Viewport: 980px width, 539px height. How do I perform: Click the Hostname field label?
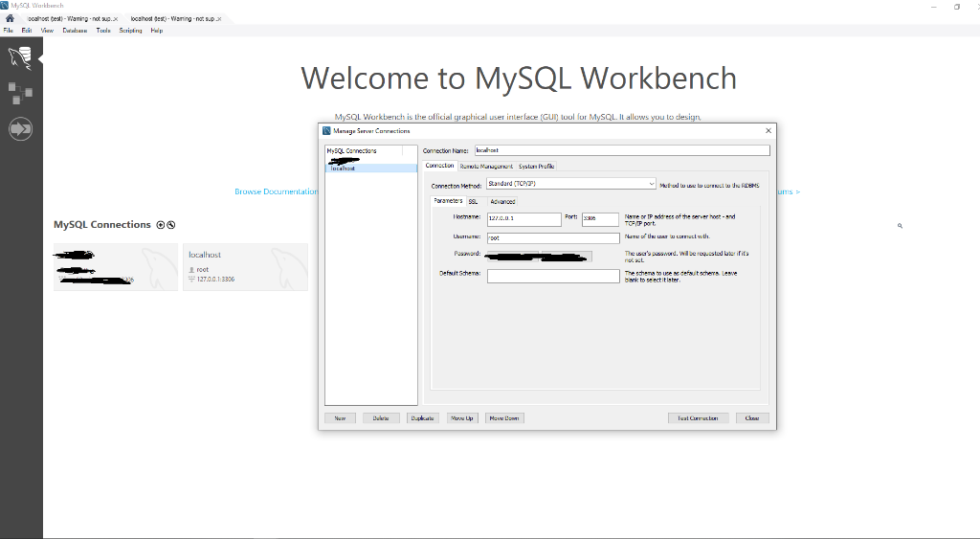pyautogui.click(x=467, y=217)
